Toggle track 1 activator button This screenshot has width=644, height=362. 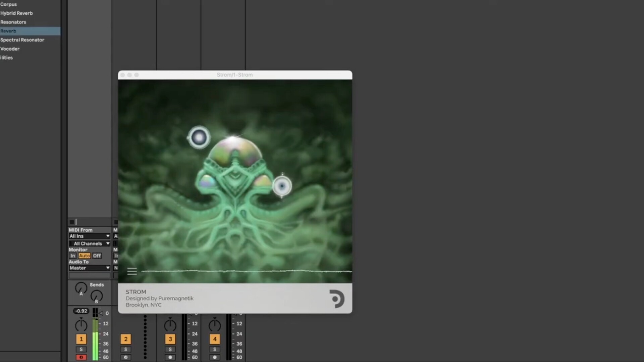[81, 339]
